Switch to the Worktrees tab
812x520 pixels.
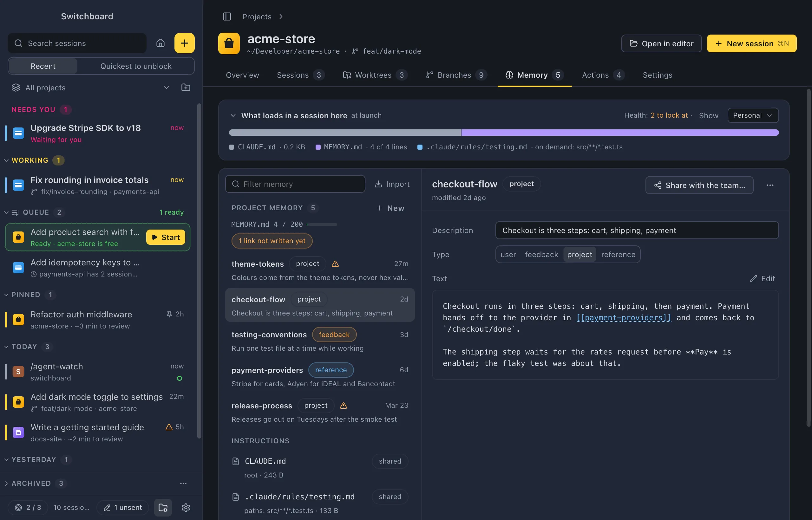click(x=375, y=75)
